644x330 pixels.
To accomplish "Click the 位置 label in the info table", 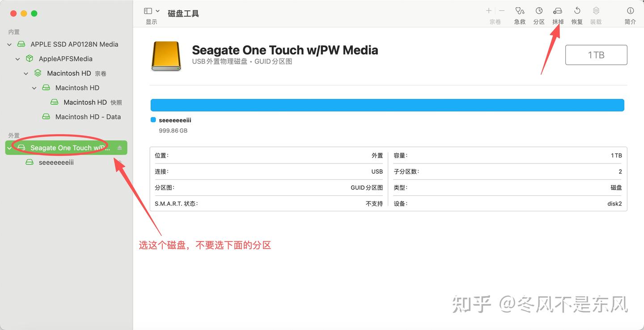I will click(162, 155).
